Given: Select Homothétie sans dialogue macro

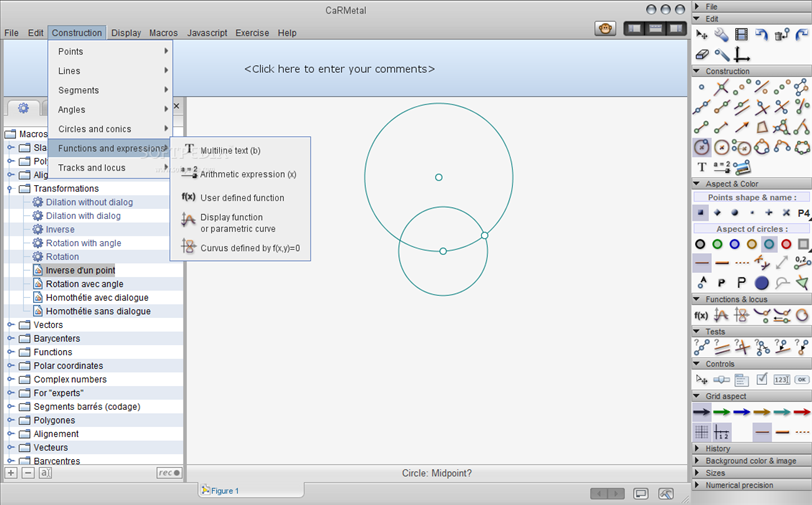Looking at the screenshot, I should pyautogui.click(x=98, y=311).
